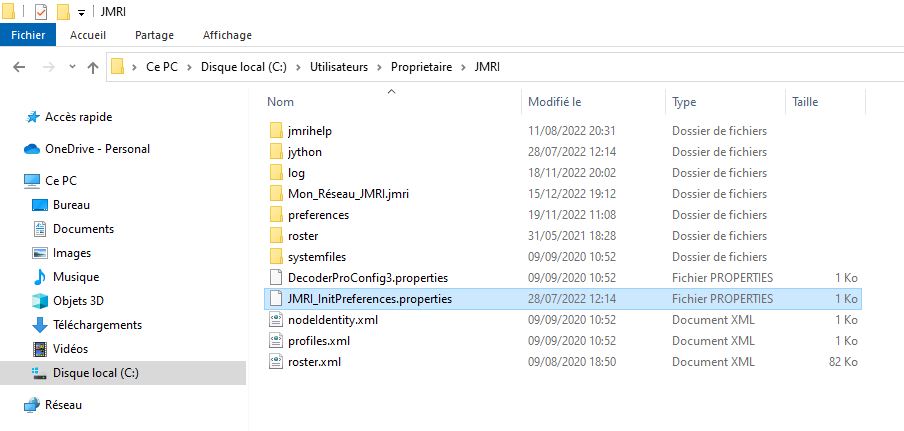Open Téléchargements in the navigation pane

(x=97, y=325)
